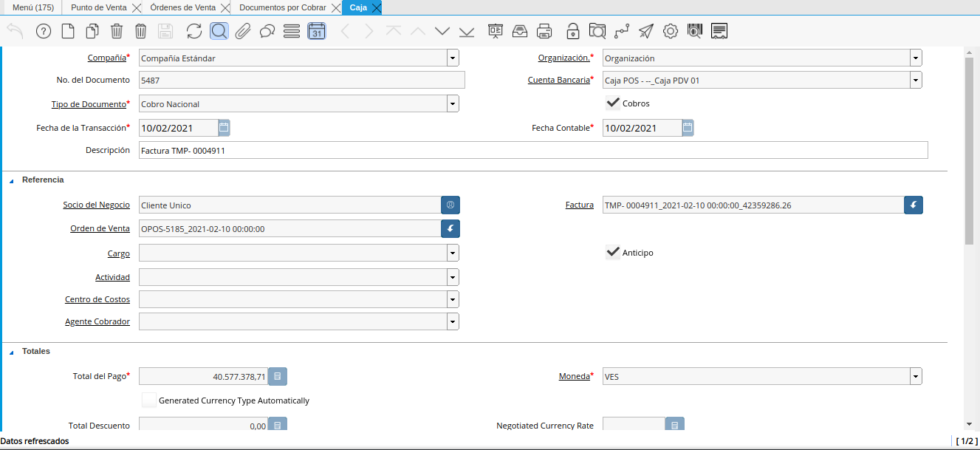Open the Compañía dropdown
Image resolution: width=980 pixels, height=450 pixels.
pos(453,58)
